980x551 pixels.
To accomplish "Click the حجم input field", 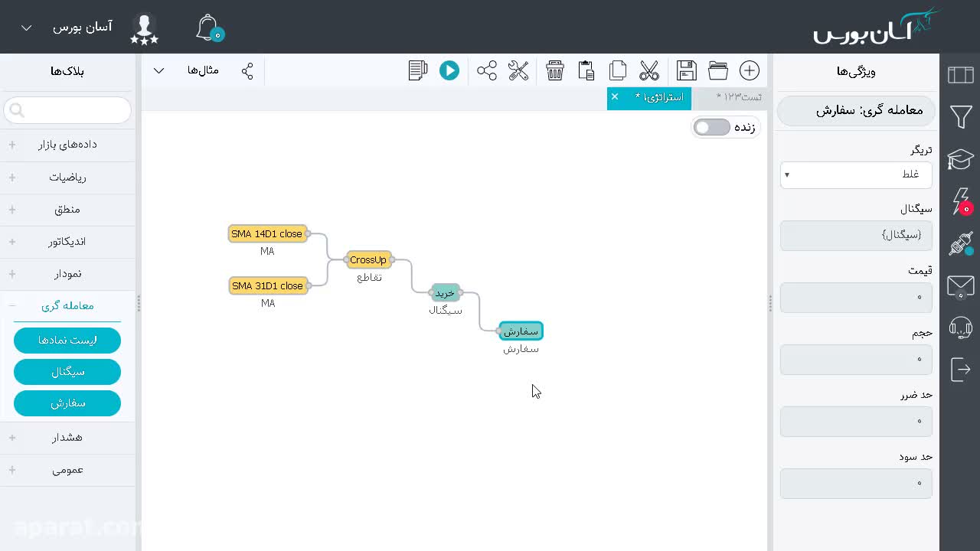I will [x=856, y=360].
